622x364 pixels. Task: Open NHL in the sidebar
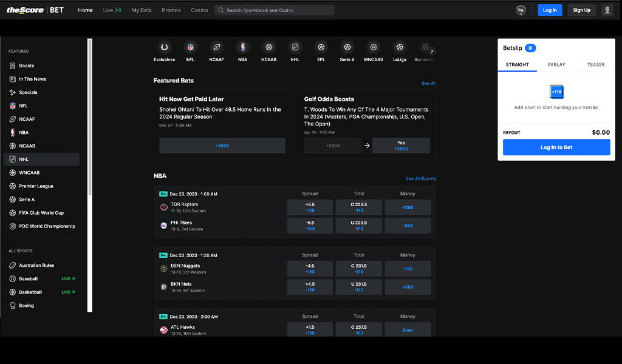42,159
